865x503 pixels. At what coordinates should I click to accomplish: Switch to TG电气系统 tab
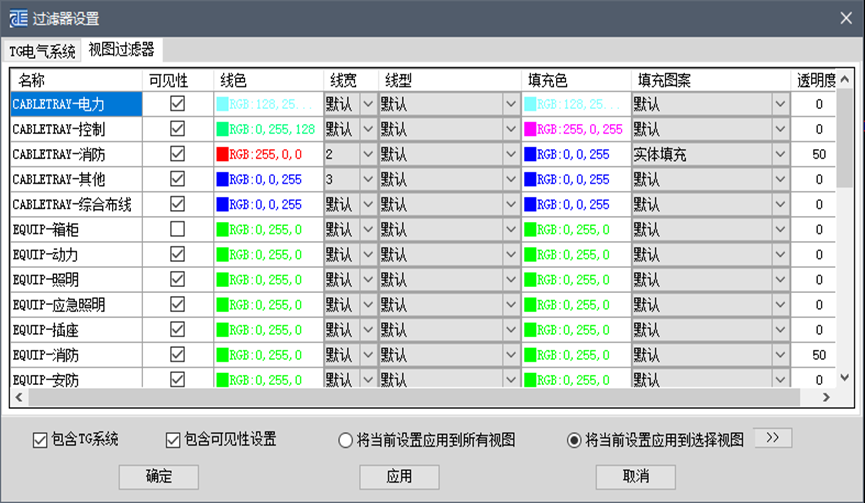42,51
